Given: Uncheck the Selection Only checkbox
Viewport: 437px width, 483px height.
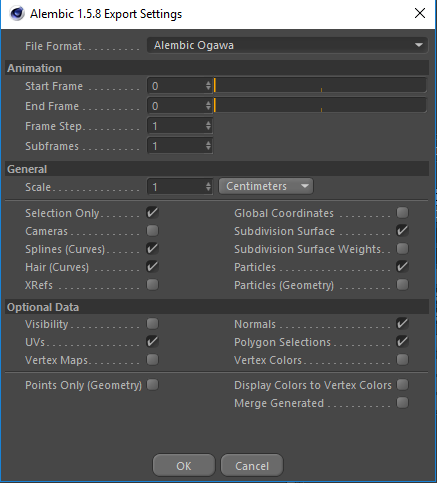Looking at the screenshot, I should (152, 213).
